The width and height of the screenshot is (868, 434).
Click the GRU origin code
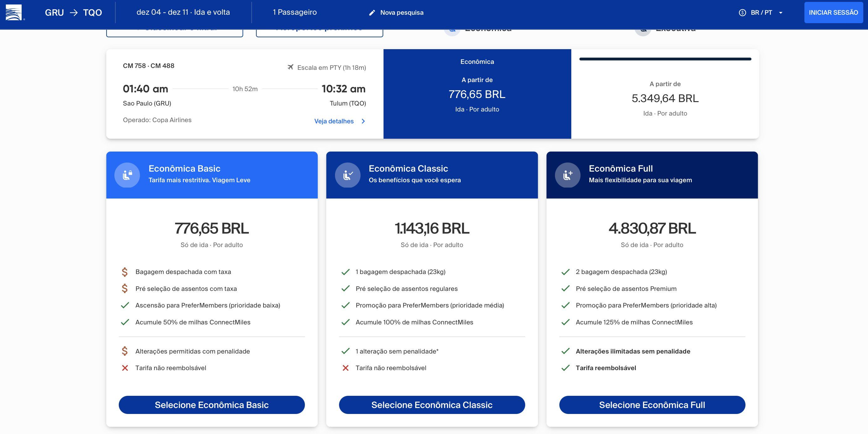pyautogui.click(x=54, y=13)
